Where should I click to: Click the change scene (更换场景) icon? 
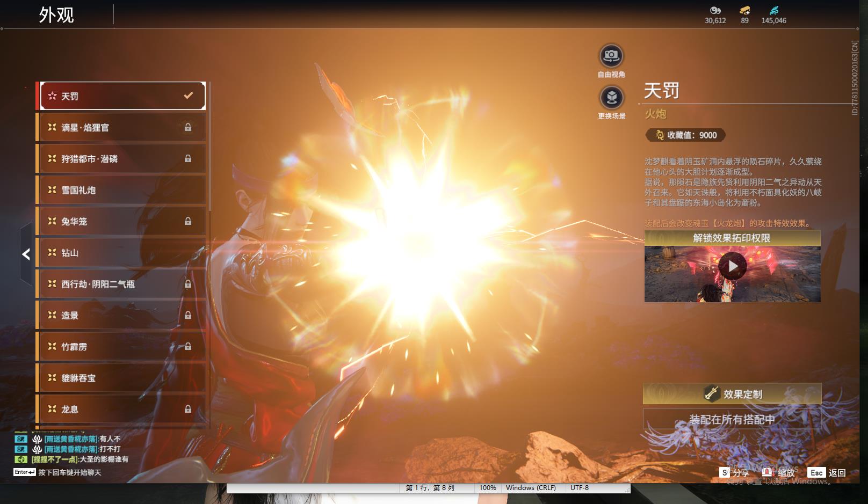click(611, 97)
